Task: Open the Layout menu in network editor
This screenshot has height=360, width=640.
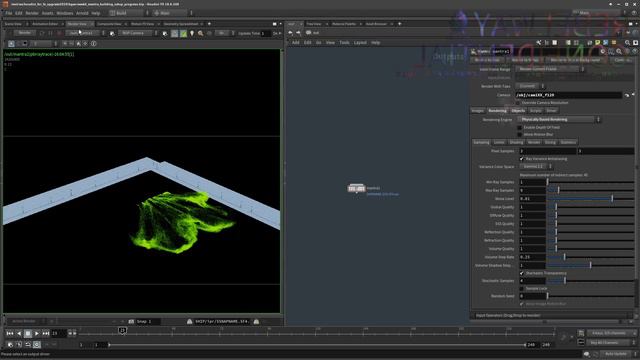Action: pyautogui.click(x=360, y=42)
